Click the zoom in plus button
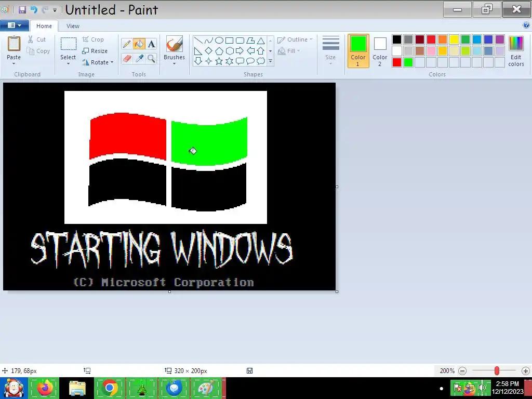532x399 pixels. (x=526, y=371)
